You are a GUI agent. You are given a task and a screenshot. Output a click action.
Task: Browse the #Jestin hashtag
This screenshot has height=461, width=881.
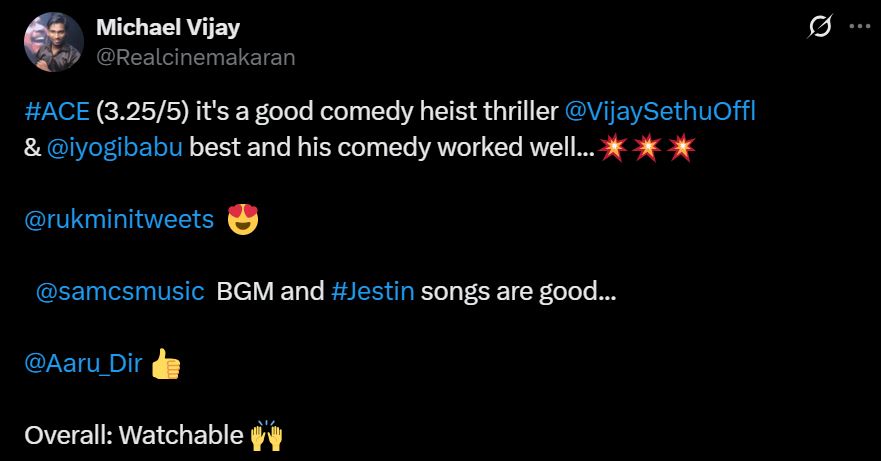[372, 292]
